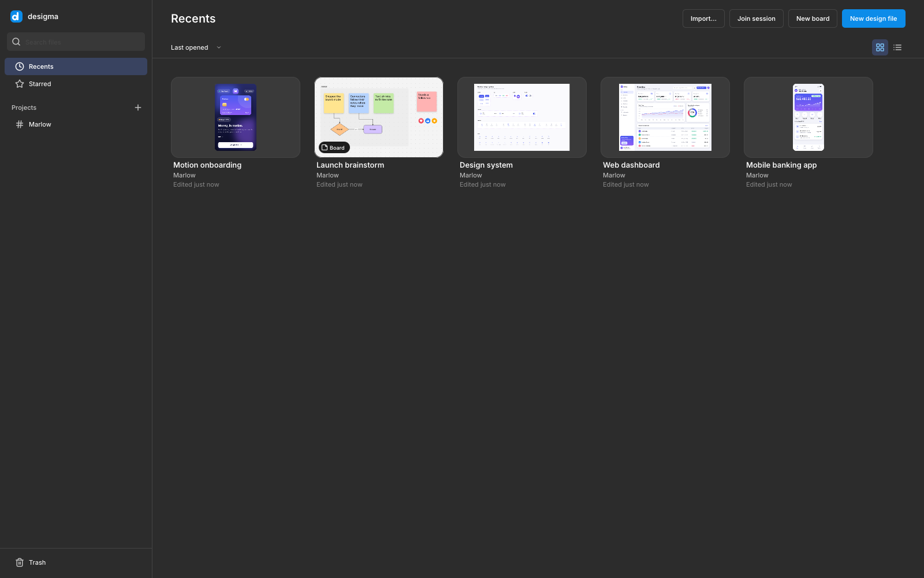This screenshot has height=578, width=924.
Task: Open Web dashboard thumbnail
Action: (x=665, y=117)
